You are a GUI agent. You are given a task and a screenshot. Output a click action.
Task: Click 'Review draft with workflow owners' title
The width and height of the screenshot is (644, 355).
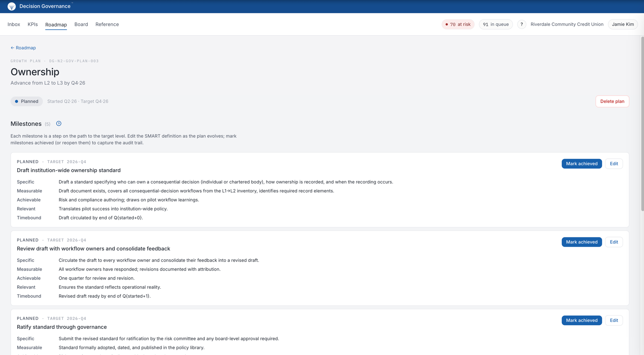93,249
